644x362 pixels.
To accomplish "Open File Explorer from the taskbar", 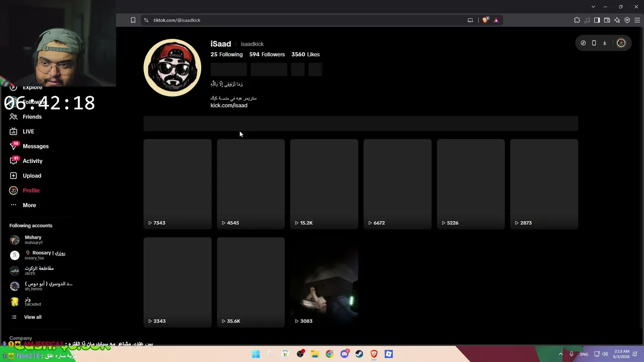I will (315, 354).
